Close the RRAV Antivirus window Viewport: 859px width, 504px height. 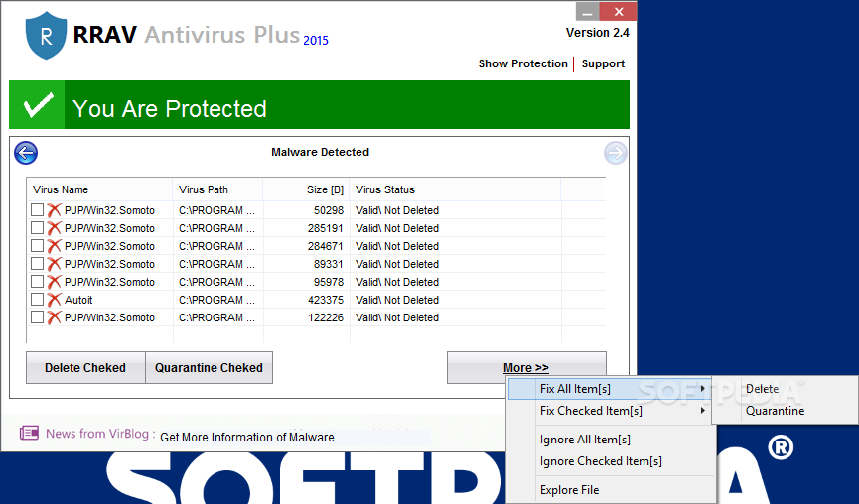click(x=619, y=12)
